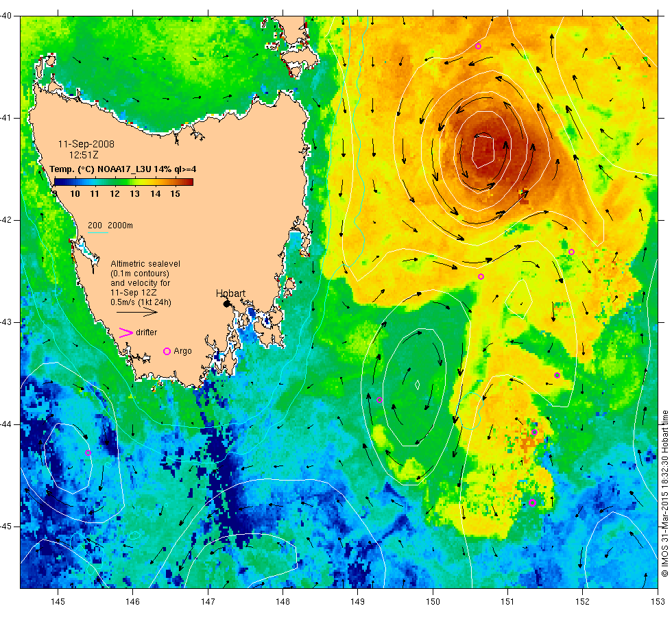Click the Argo marker southwest of Tasmania near 145.4E
This screenshot has width=672, height=617.
click(88, 453)
